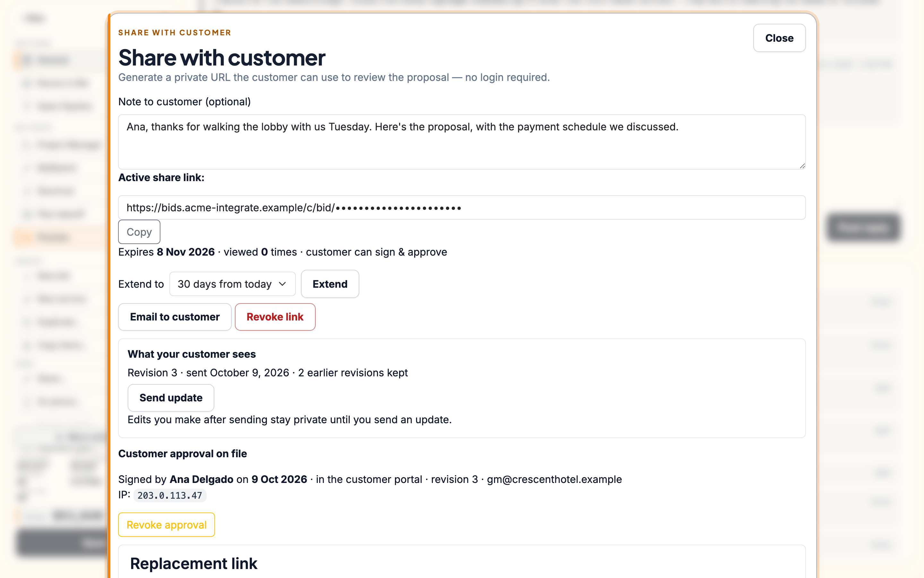Click the signing date 9 Oct 2026
Screen dimensions: 924x578
[x=279, y=479]
